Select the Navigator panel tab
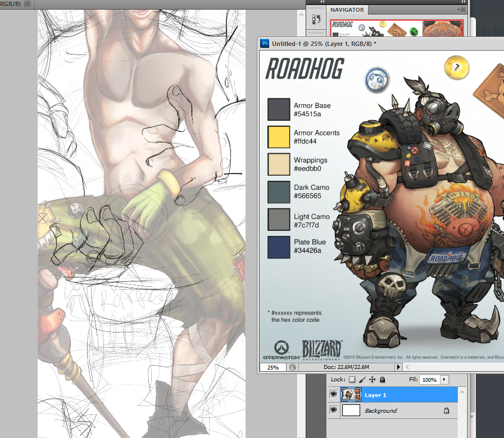The width and height of the screenshot is (504, 438). click(x=347, y=10)
